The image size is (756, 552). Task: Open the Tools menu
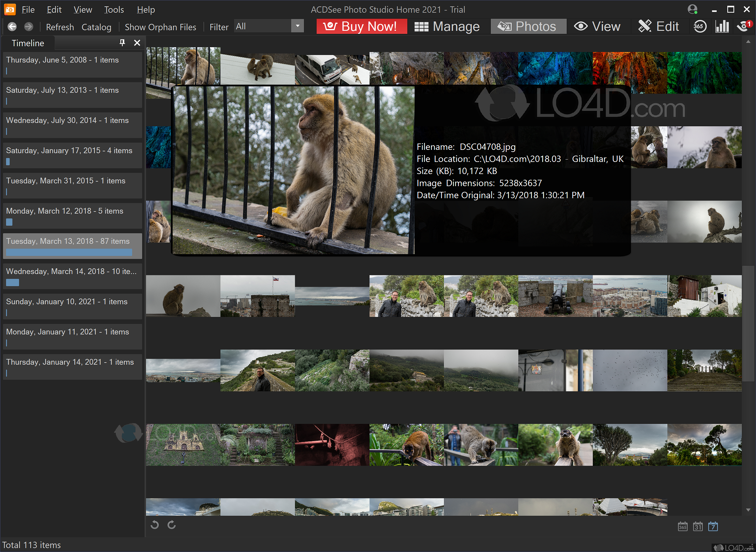point(114,10)
